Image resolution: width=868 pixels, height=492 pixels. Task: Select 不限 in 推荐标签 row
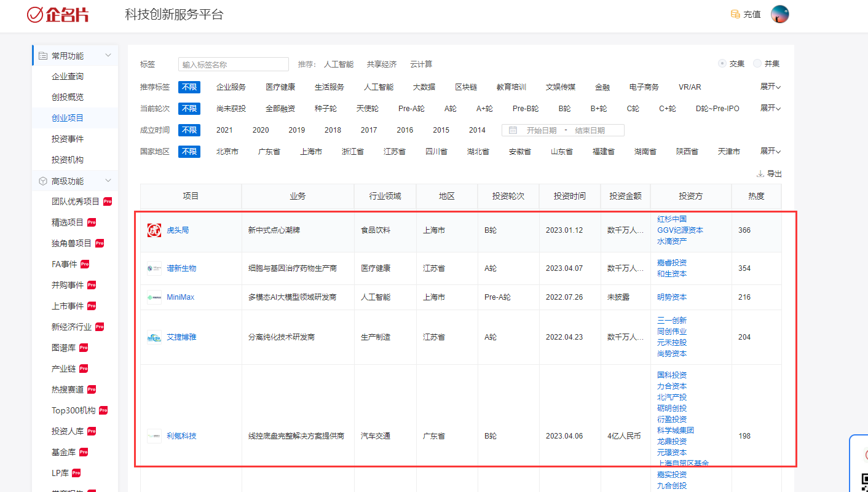pos(189,87)
